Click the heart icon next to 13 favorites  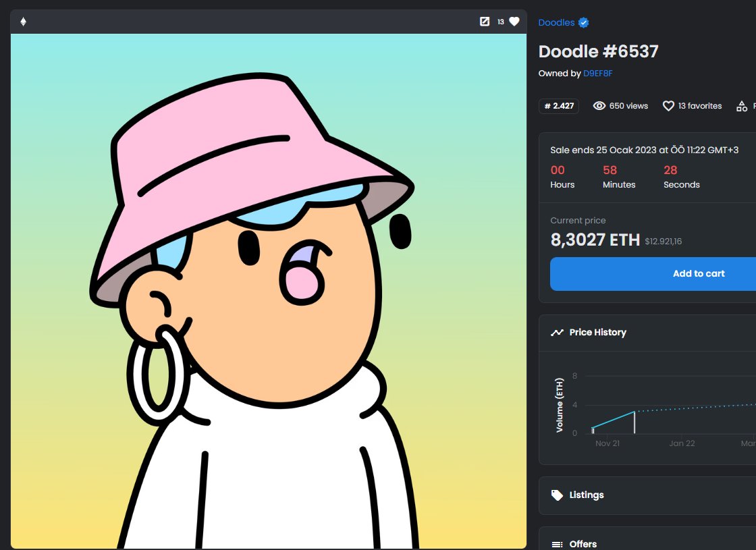(668, 106)
